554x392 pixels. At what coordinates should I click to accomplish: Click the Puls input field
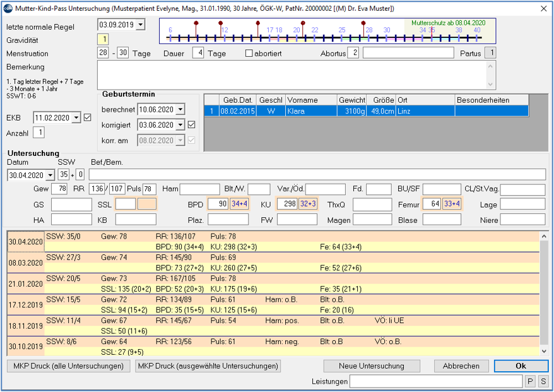(150, 189)
